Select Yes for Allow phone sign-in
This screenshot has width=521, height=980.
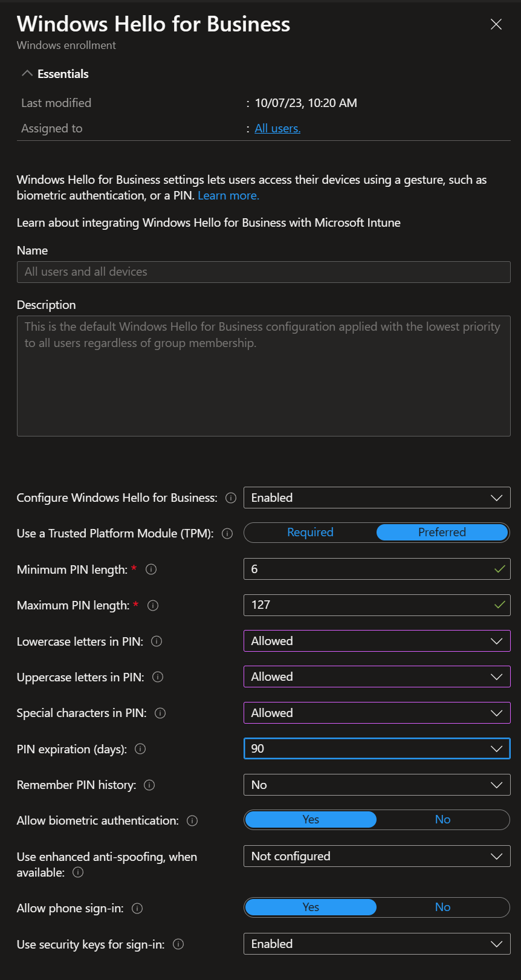tap(311, 907)
